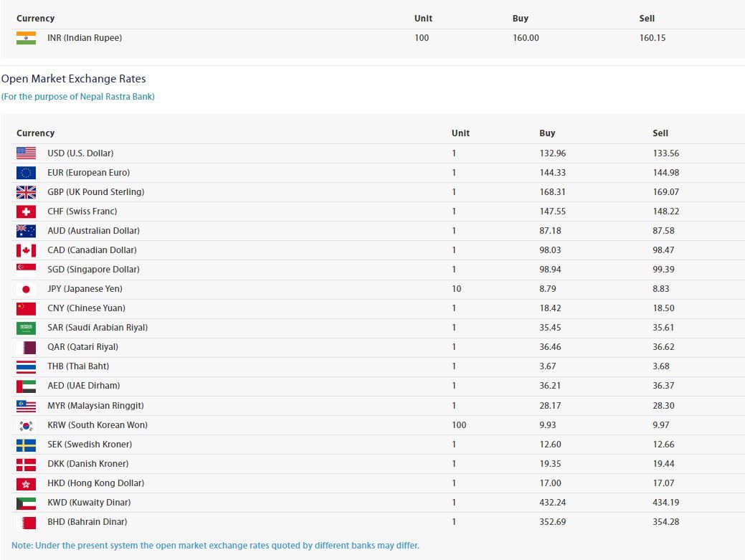Click the Canadian flag beside CAD
Viewport: 745px width, 560px height.
click(26, 250)
